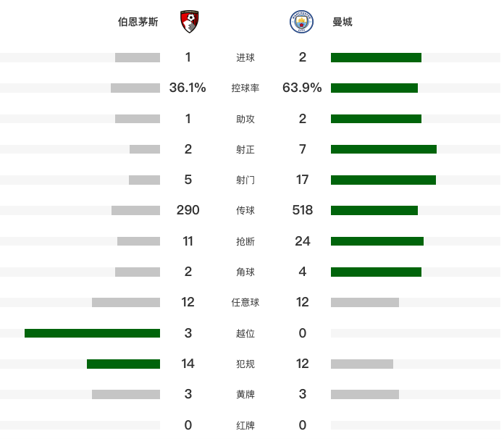Click Bournemouth's green fouls bar
The width and height of the screenshot is (504, 439).
coord(123,364)
